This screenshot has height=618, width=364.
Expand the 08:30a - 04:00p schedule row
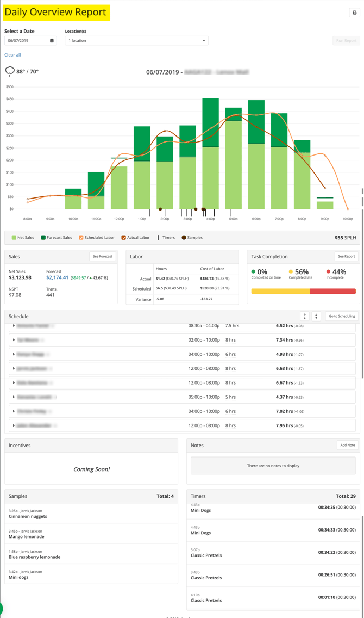coord(14,326)
